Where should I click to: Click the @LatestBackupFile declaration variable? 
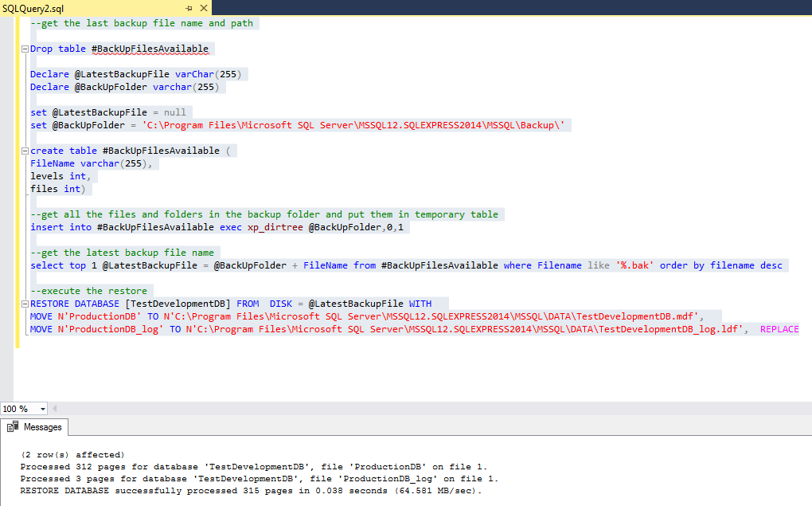(x=122, y=74)
